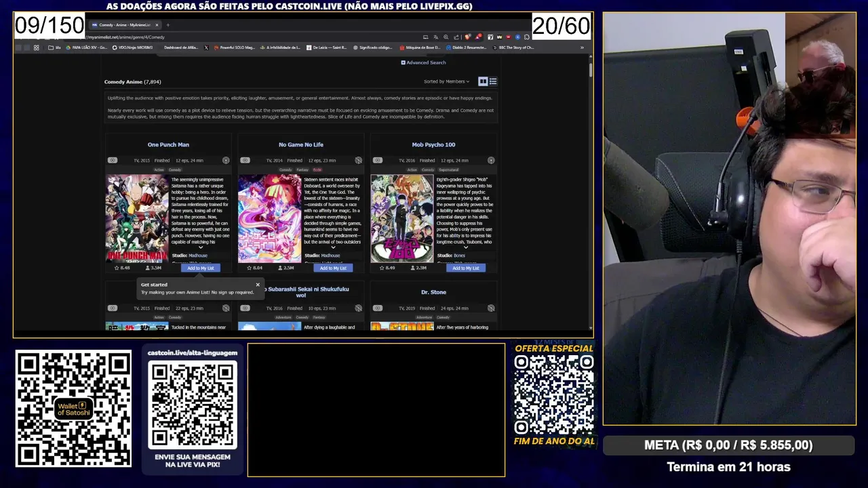Open the Dashboard de Afilia bookmark
Image resolution: width=868 pixels, height=488 pixels.
click(181, 47)
